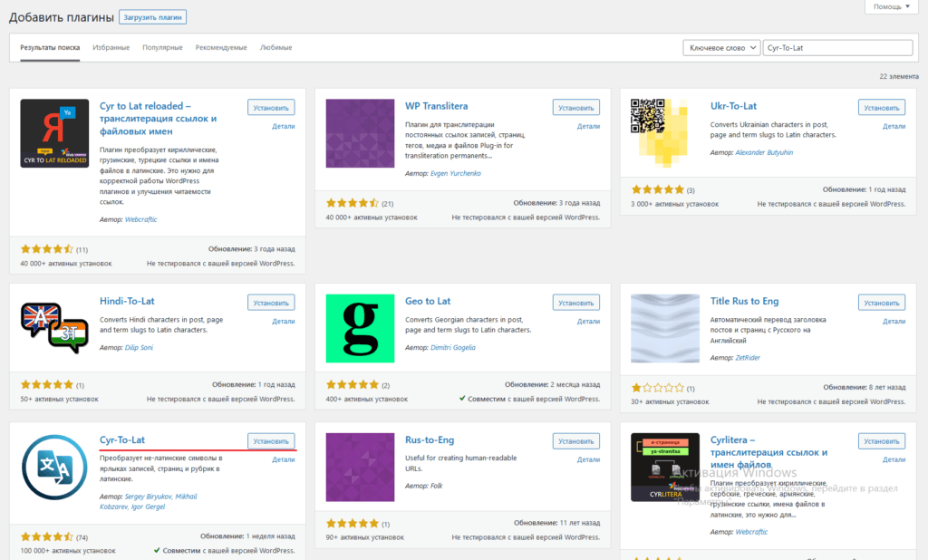Install the Title Rus to Eng plugin
The image size is (928, 560).
point(882,303)
